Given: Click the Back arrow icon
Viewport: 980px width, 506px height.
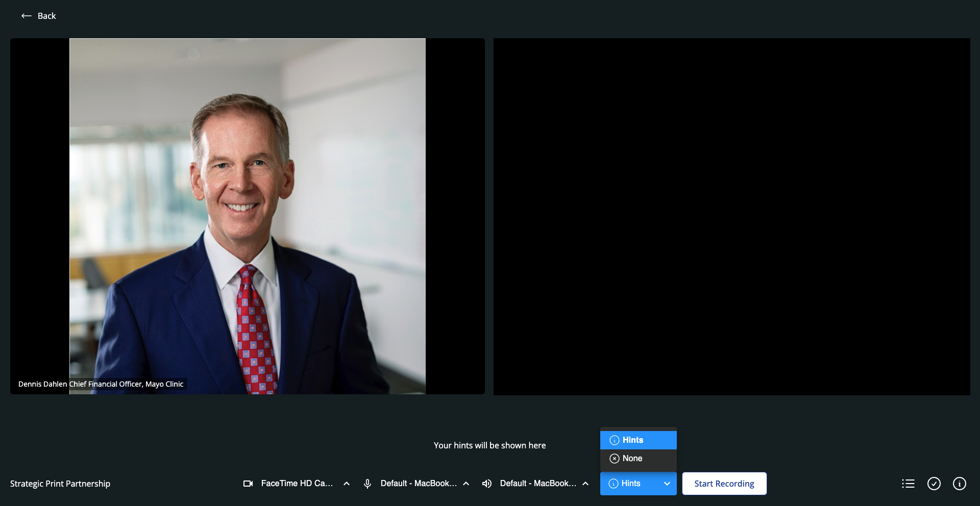Looking at the screenshot, I should [x=26, y=16].
